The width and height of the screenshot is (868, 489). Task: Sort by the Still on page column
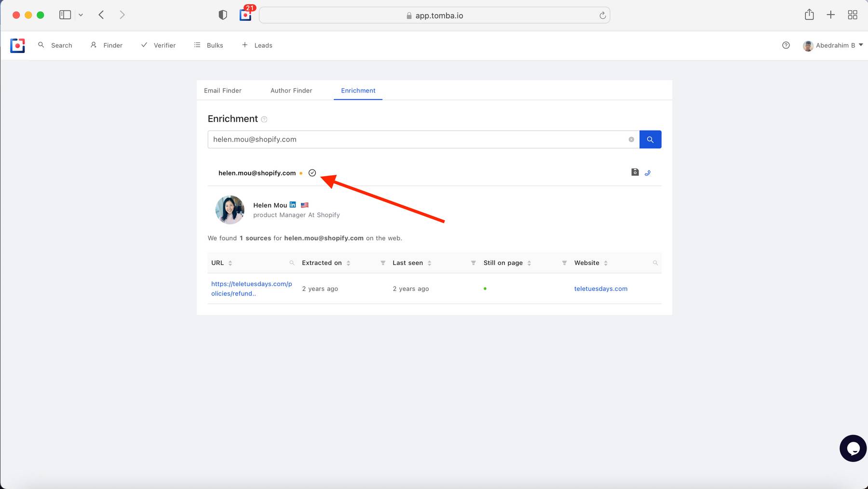point(529,263)
